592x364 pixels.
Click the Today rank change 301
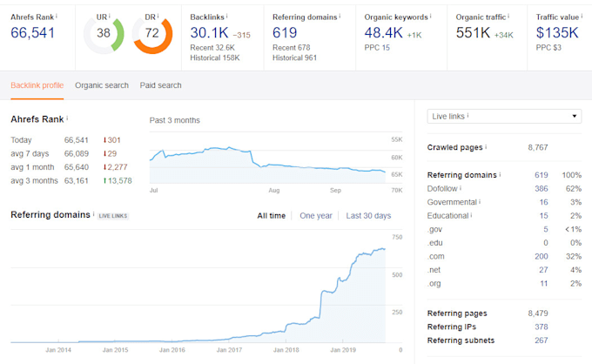[111, 140]
